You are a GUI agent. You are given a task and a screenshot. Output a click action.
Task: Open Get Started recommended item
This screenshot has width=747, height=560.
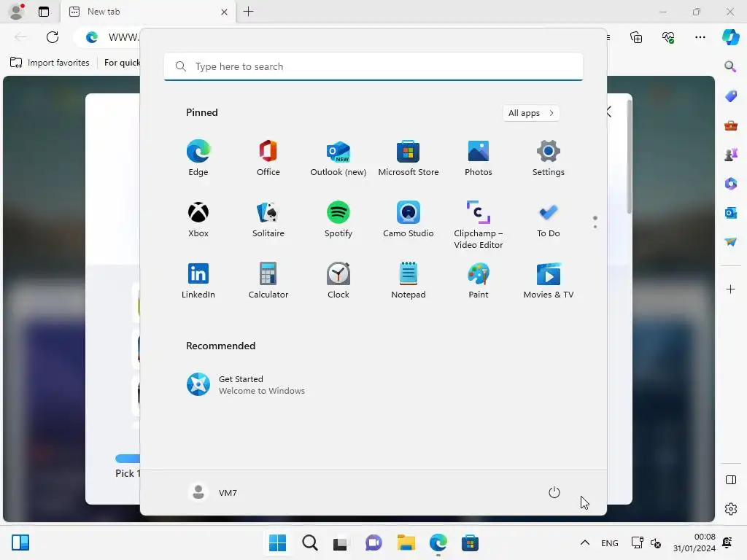tap(245, 385)
